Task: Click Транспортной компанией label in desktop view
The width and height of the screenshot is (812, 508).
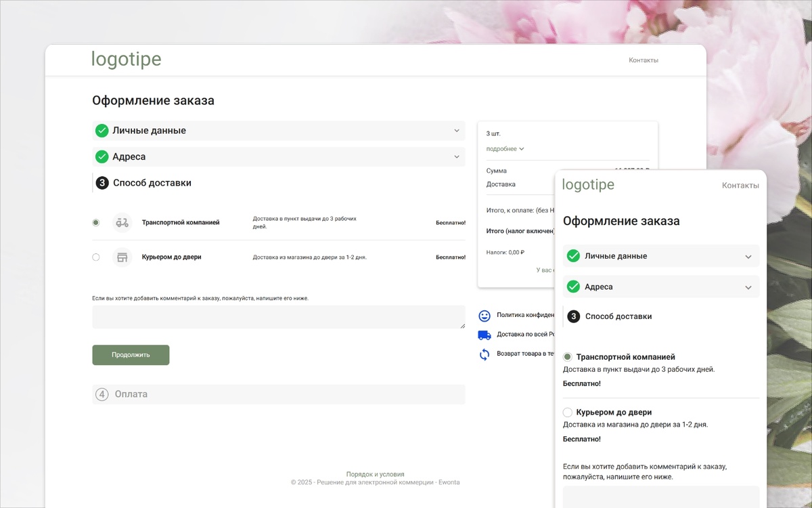Action: point(181,222)
